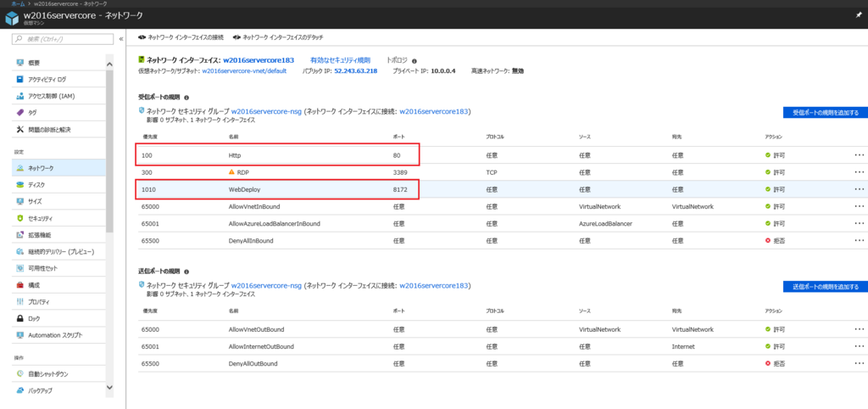
Task: Click ネットワーク インターフェイスのデタッチ toolbar button
Action: pyautogui.click(x=278, y=37)
